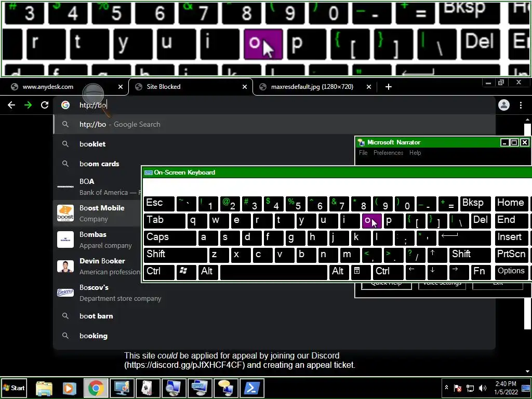Image resolution: width=532 pixels, height=399 pixels.
Task: Open the Help menu in Microsoft Narrator
Action: [x=415, y=153]
